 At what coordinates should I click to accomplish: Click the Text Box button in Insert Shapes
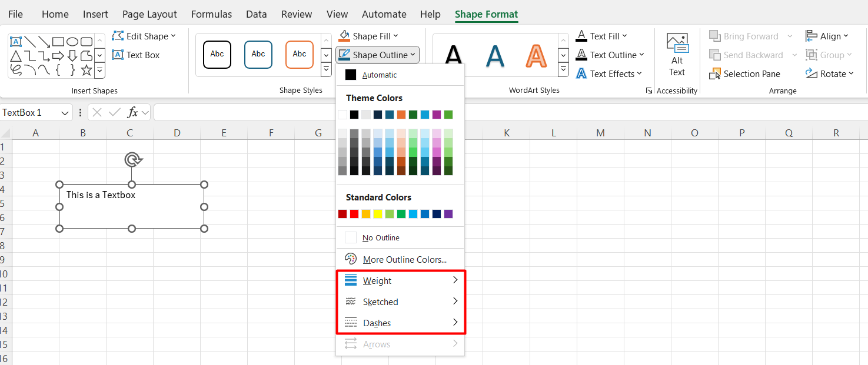pos(136,55)
